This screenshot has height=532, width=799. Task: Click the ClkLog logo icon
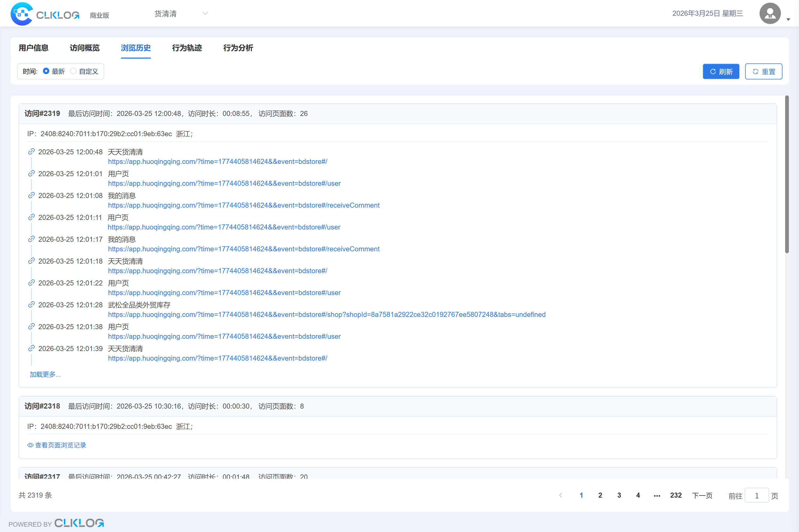(x=21, y=14)
